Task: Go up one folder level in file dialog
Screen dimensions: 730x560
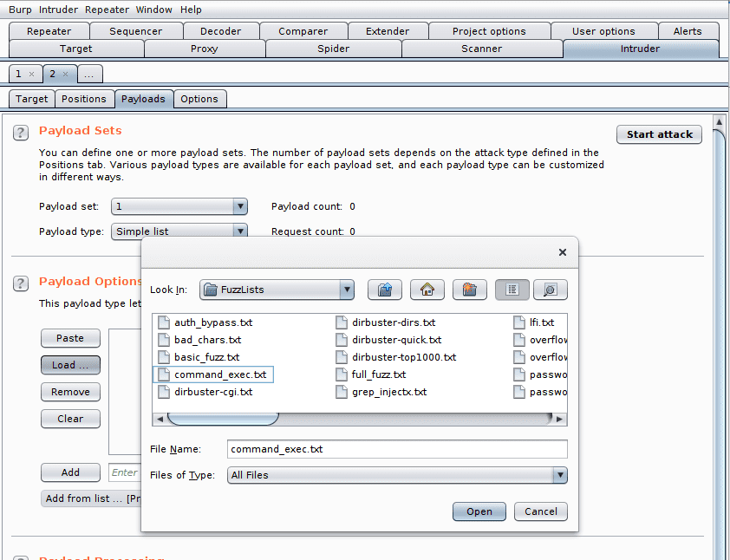Action: (x=385, y=290)
